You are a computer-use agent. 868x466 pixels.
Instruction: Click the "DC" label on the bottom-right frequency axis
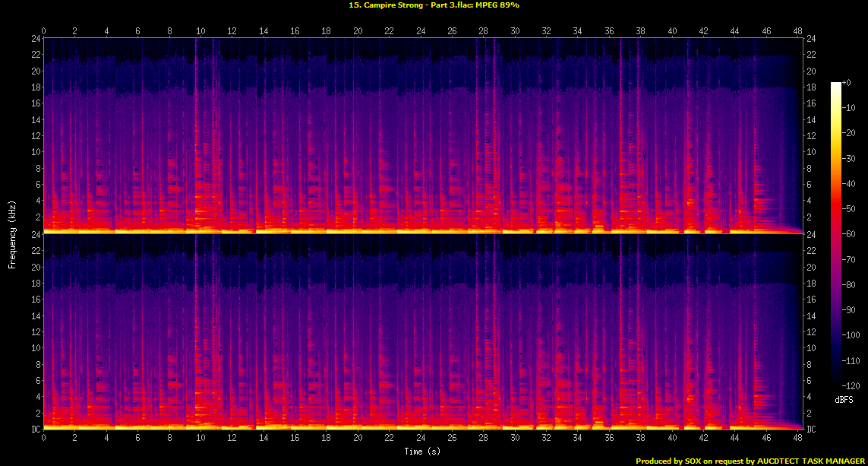point(813,430)
